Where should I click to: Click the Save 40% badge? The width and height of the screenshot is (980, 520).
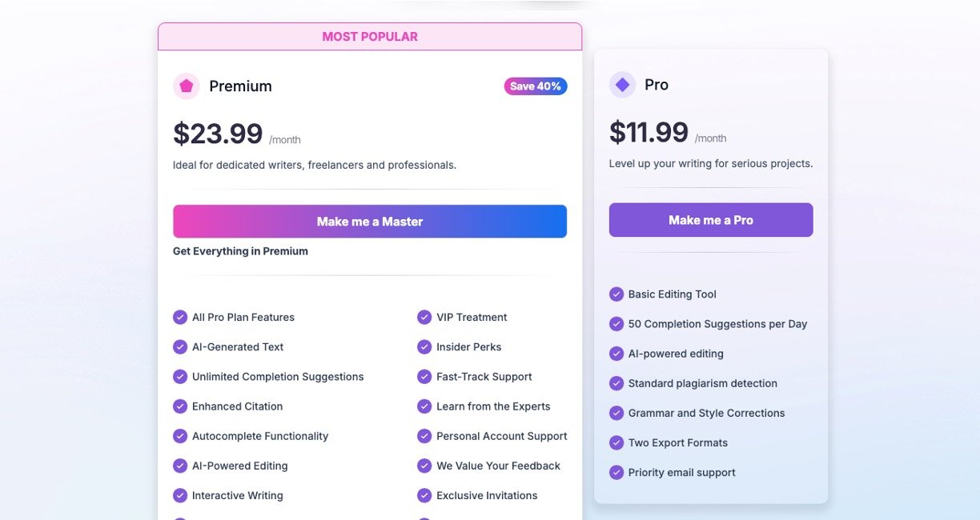tap(536, 86)
